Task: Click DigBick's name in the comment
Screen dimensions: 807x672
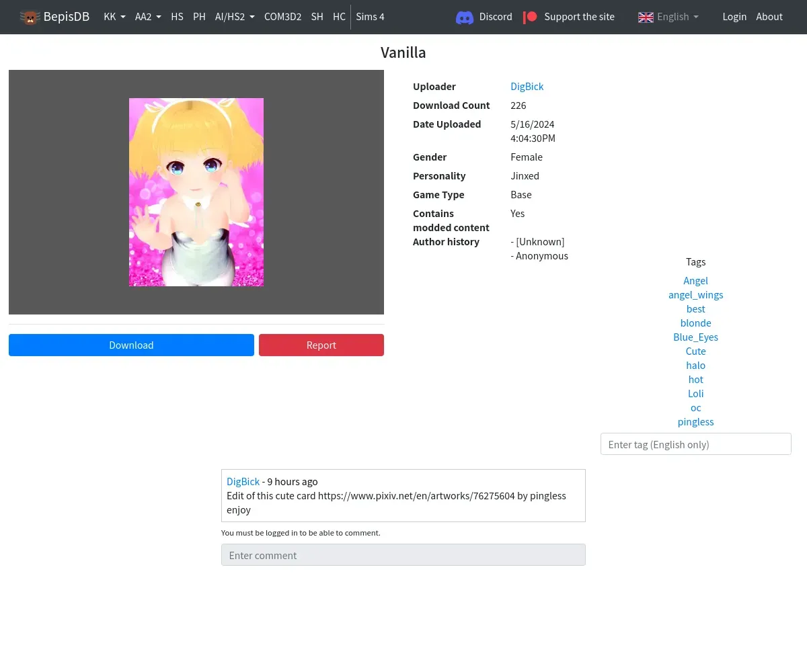Action: pyautogui.click(x=243, y=481)
